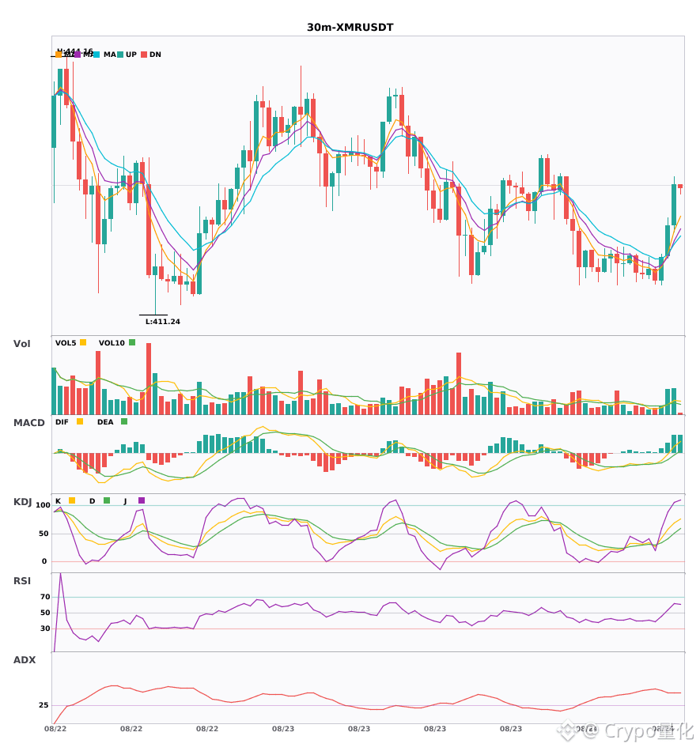Screen dimensions: 700x751
Task: Click the DIF legend text
Action: pos(62,422)
